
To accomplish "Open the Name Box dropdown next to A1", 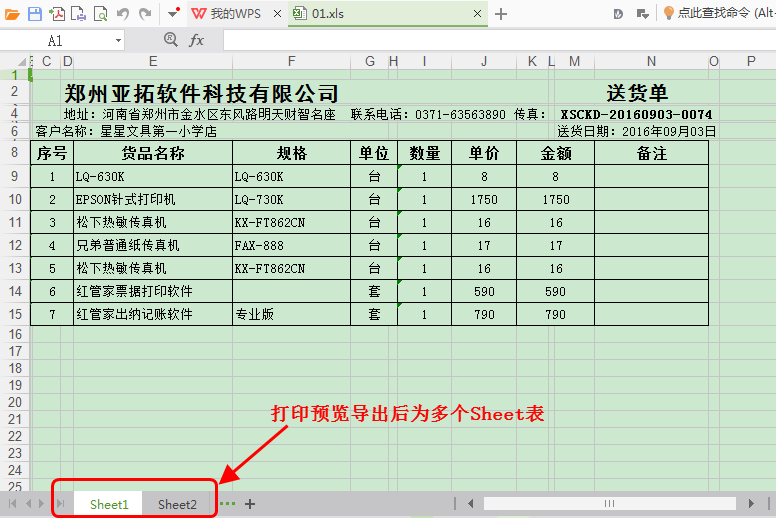I will 118,41.
